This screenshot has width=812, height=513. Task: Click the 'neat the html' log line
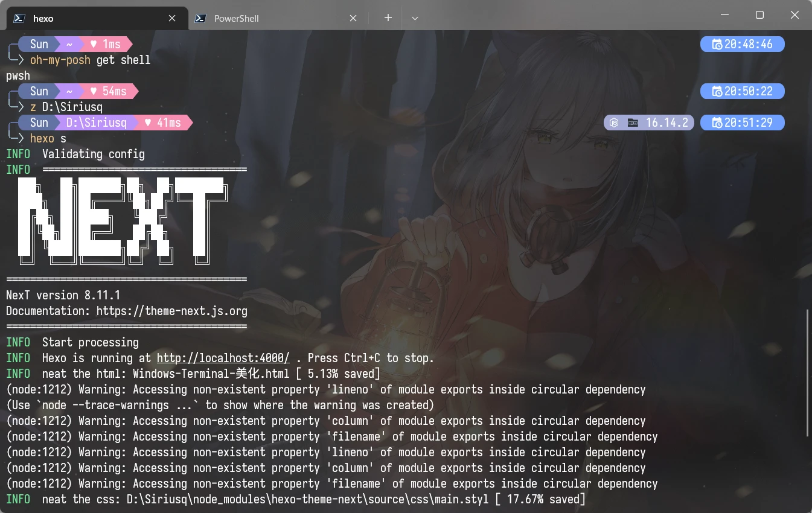(x=193, y=374)
